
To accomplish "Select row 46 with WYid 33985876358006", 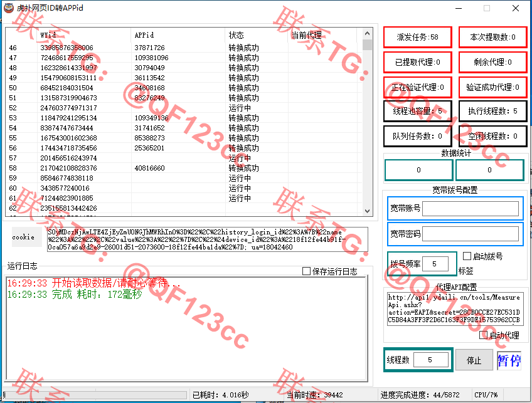I will [x=184, y=48].
